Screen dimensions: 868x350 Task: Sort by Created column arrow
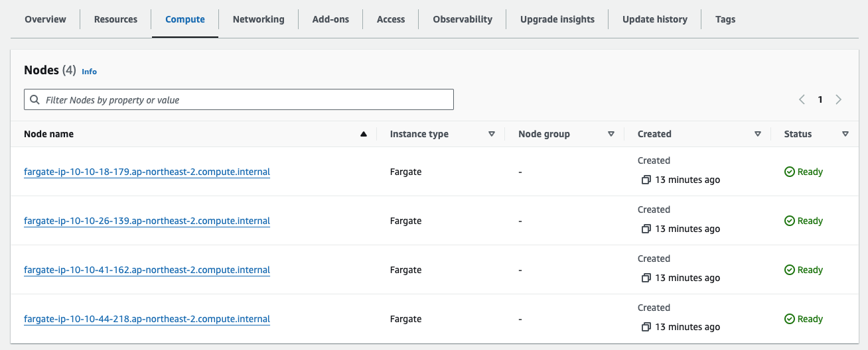[758, 134]
